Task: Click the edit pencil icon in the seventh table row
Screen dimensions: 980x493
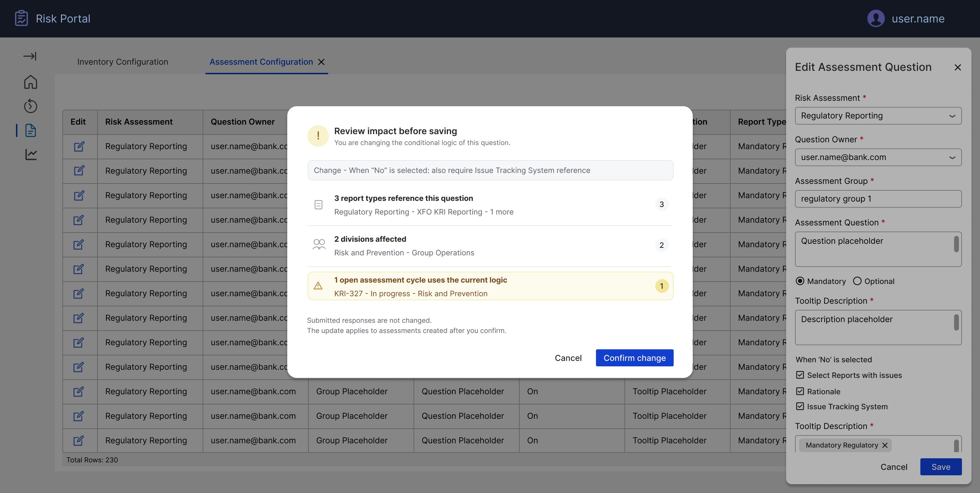Action: [x=79, y=293]
